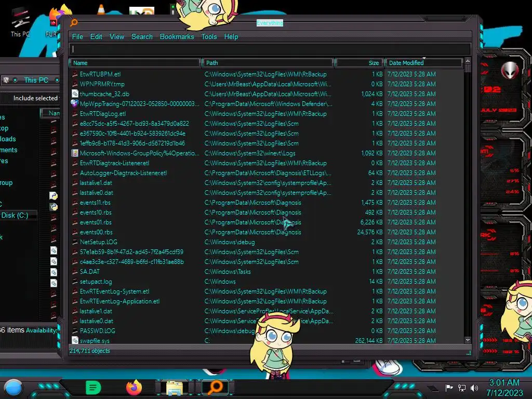Open File Explorer from the taskbar

175,388
